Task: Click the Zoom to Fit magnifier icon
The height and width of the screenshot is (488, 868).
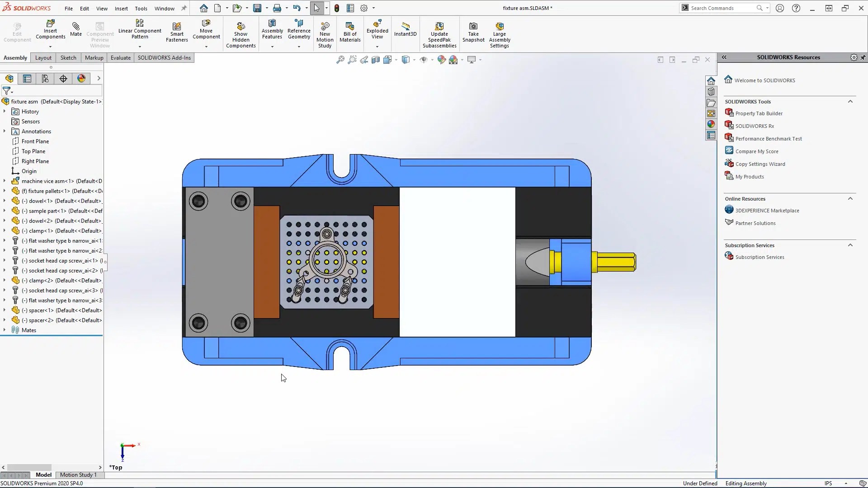Action: point(340,60)
